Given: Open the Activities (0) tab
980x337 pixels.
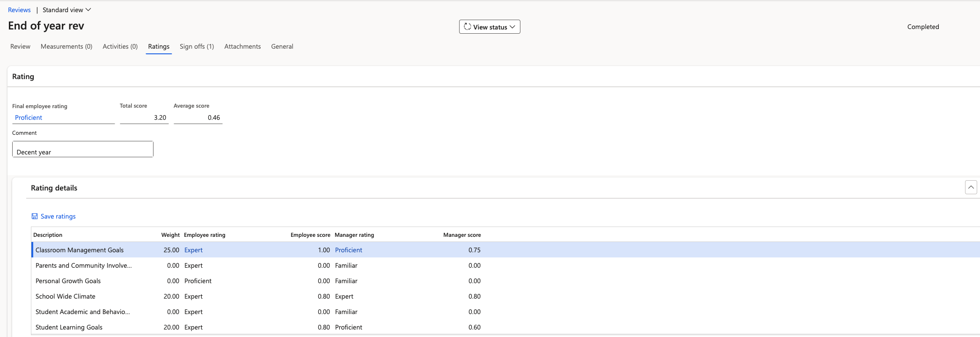Looking at the screenshot, I should (x=120, y=46).
